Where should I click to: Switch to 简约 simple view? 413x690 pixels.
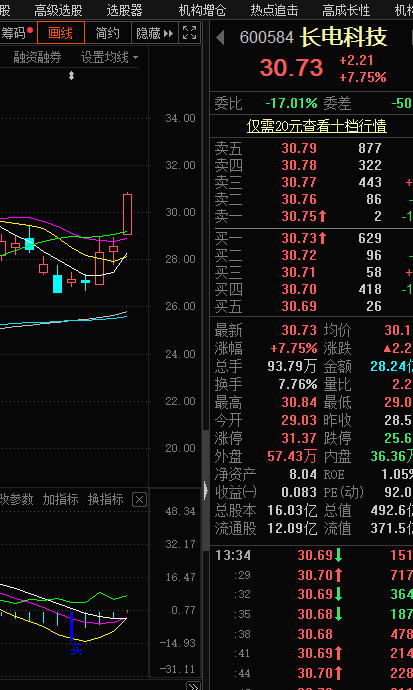click(x=108, y=33)
